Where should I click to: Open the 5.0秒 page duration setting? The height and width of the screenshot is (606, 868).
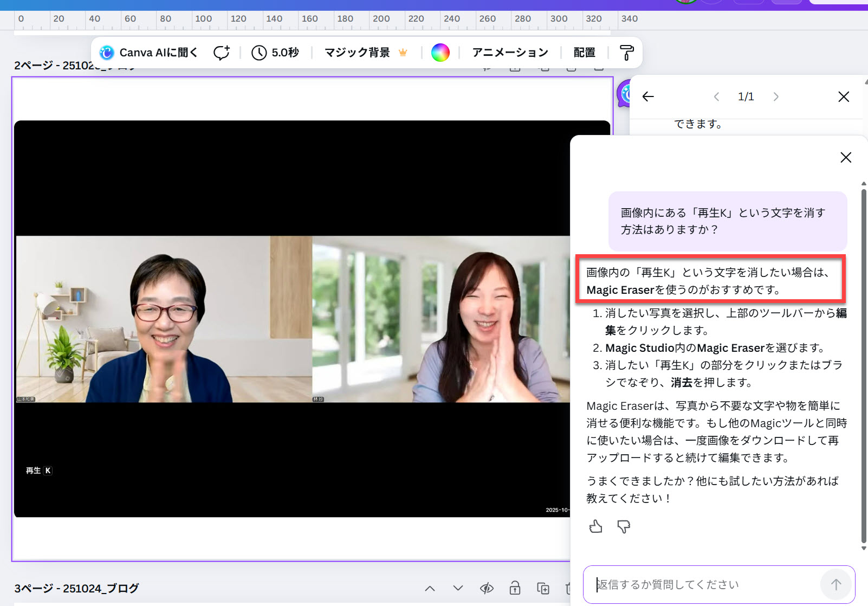(x=275, y=53)
